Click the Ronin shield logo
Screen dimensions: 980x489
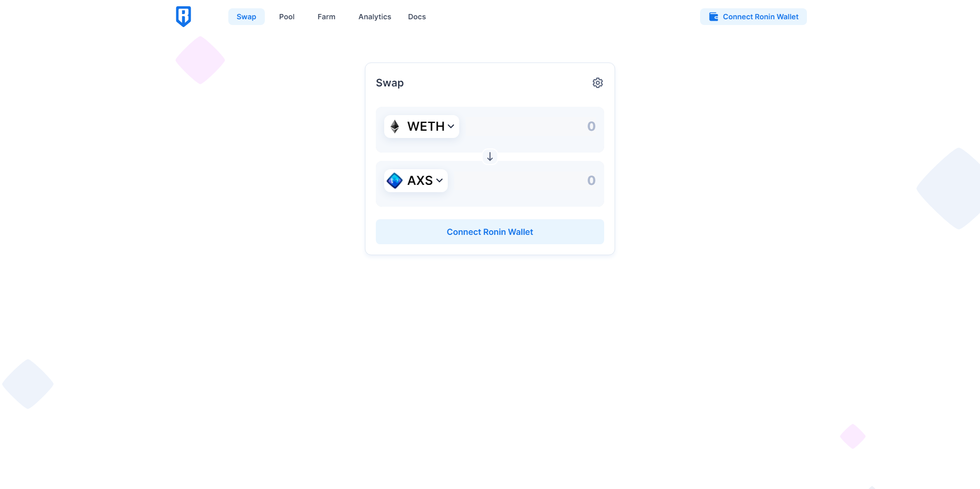click(x=183, y=17)
